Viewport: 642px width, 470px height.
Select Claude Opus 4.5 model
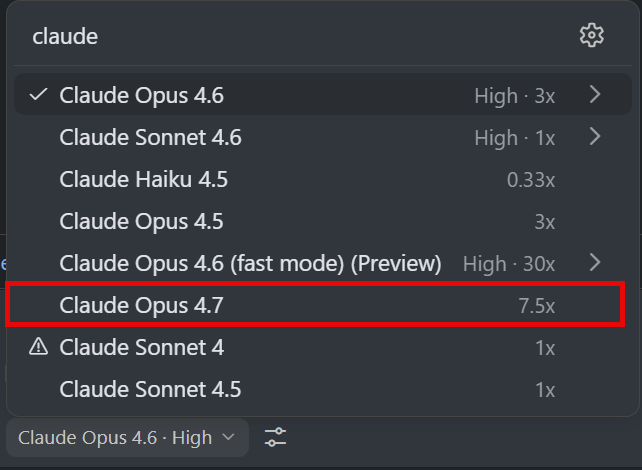point(141,221)
